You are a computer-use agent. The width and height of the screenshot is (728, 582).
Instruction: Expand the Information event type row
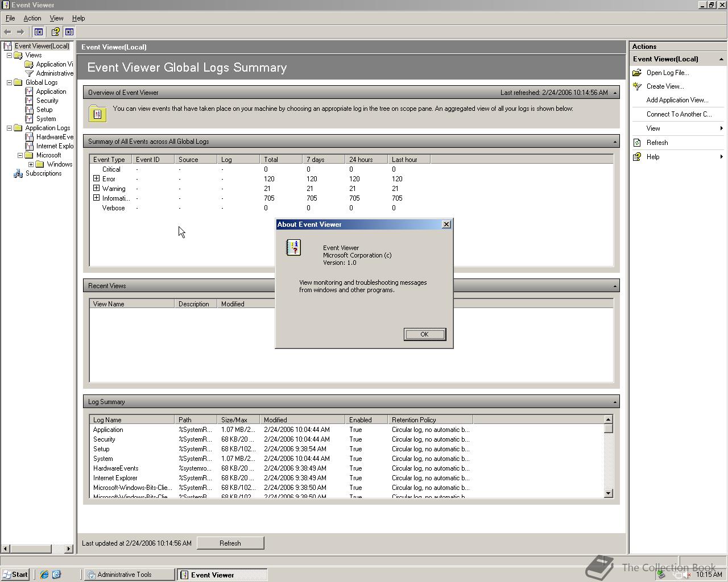point(96,198)
